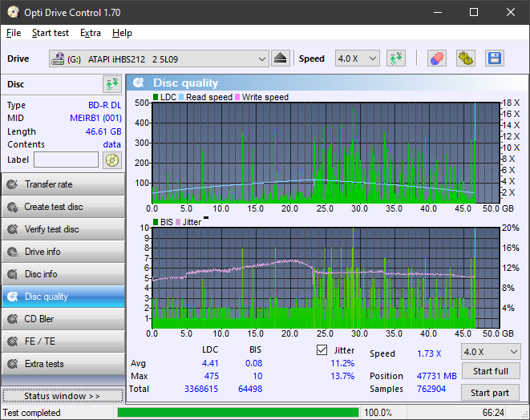The image size is (530, 420).
Task: Click the eject disc icon
Action: 280,59
